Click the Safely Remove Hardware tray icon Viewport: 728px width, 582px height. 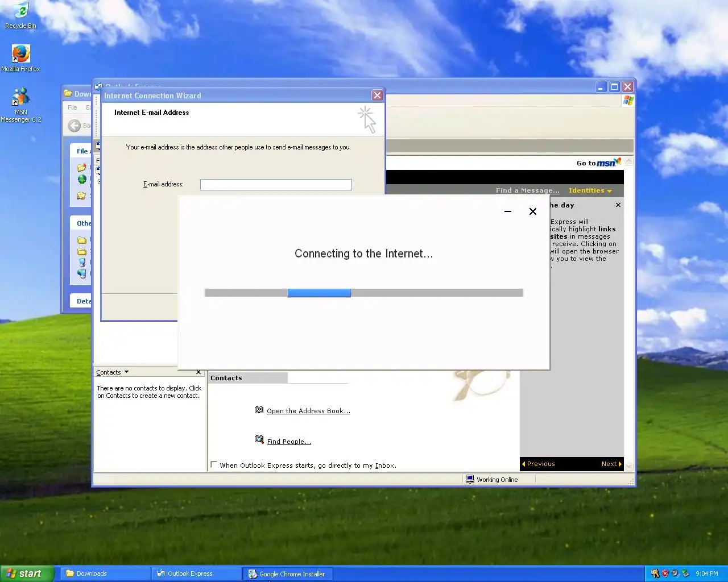(685, 573)
